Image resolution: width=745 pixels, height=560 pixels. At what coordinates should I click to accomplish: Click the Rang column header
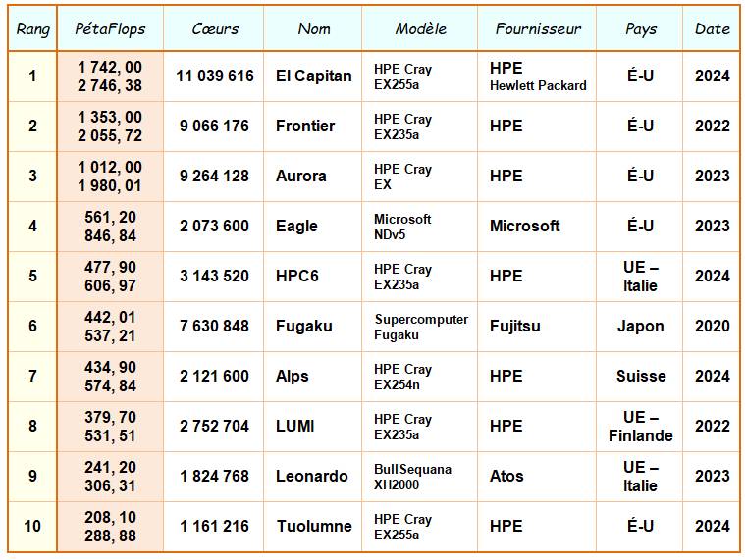[x=32, y=29]
